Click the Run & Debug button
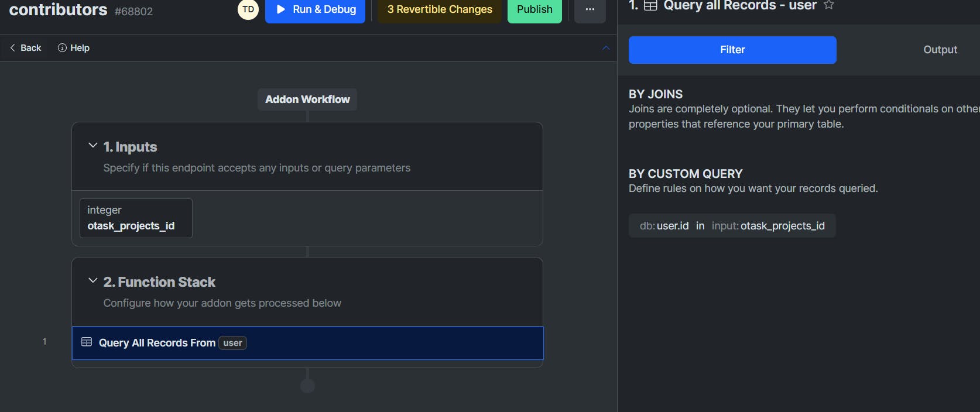Image resolution: width=980 pixels, height=412 pixels. (315, 9)
